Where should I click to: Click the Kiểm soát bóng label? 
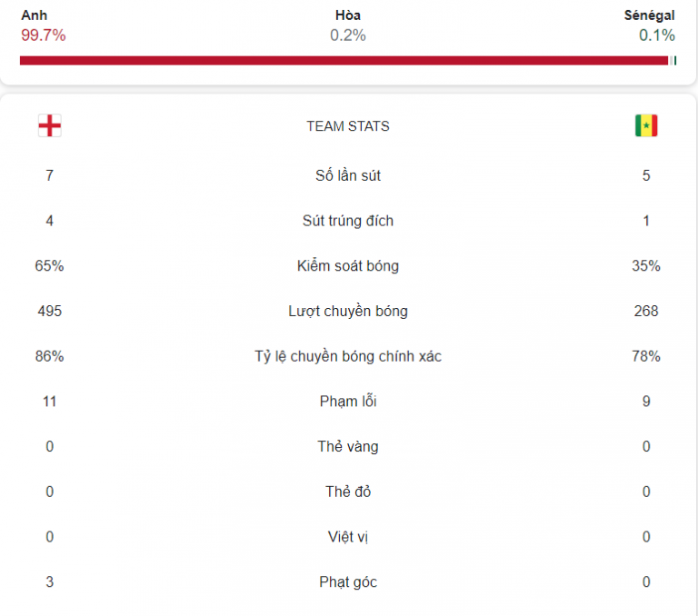[348, 265]
